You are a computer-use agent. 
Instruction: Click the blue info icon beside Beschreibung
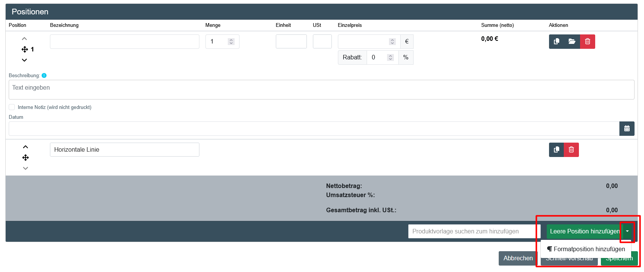pos(44,76)
